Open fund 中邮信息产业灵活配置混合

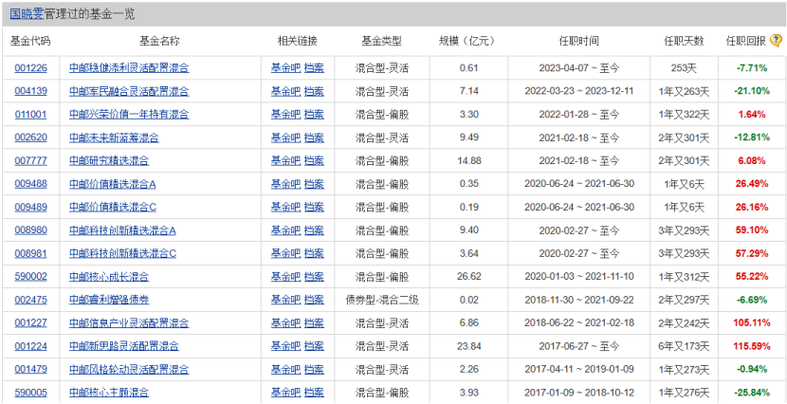(x=129, y=323)
